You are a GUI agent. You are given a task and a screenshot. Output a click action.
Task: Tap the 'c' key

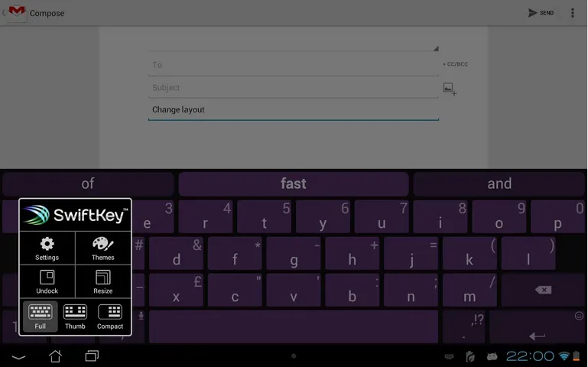click(235, 290)
